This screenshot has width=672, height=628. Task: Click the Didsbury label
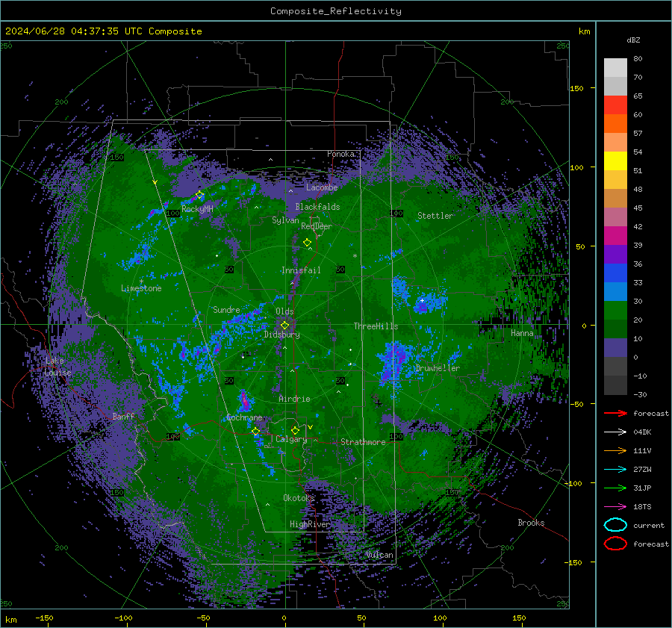(281, 335)
